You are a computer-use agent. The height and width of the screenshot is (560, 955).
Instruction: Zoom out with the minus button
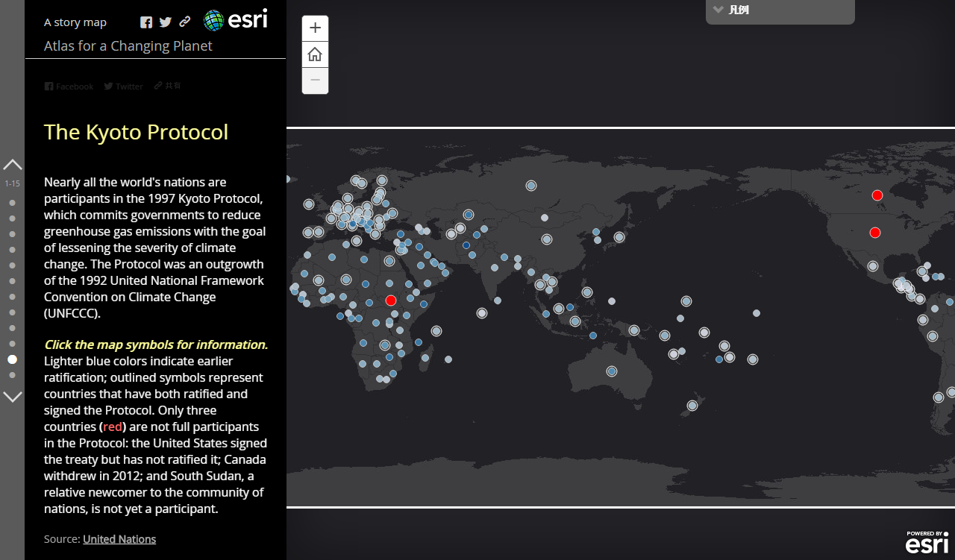coord(315,81)
